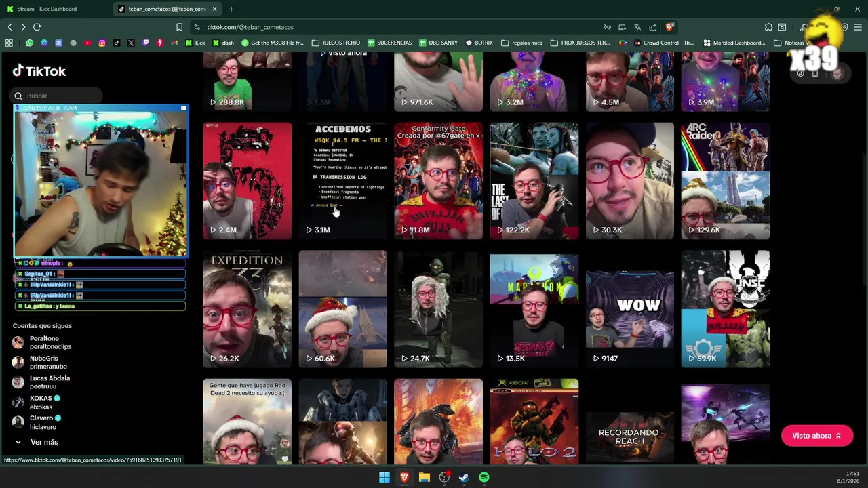Open Twitch bookmark icon
Viewport: 868px width, 488px height.
[x=145, y=43]
